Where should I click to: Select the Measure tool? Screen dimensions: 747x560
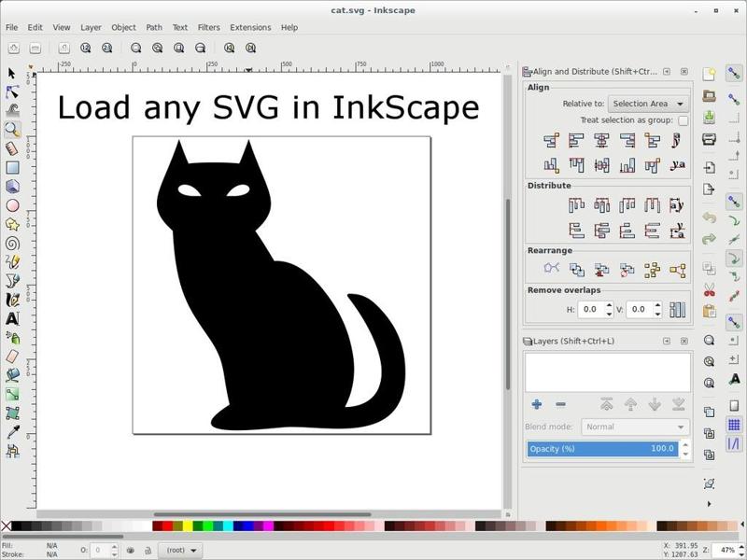12,148
